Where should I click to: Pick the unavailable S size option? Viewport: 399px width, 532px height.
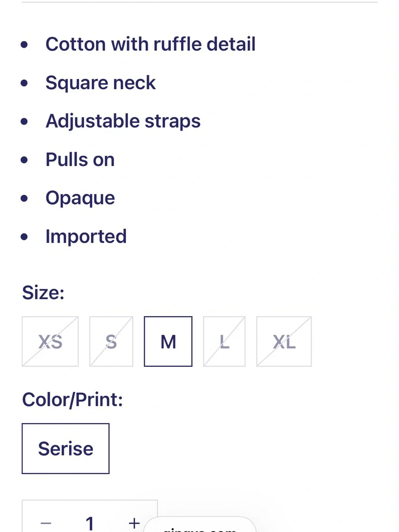coord(111,342)
